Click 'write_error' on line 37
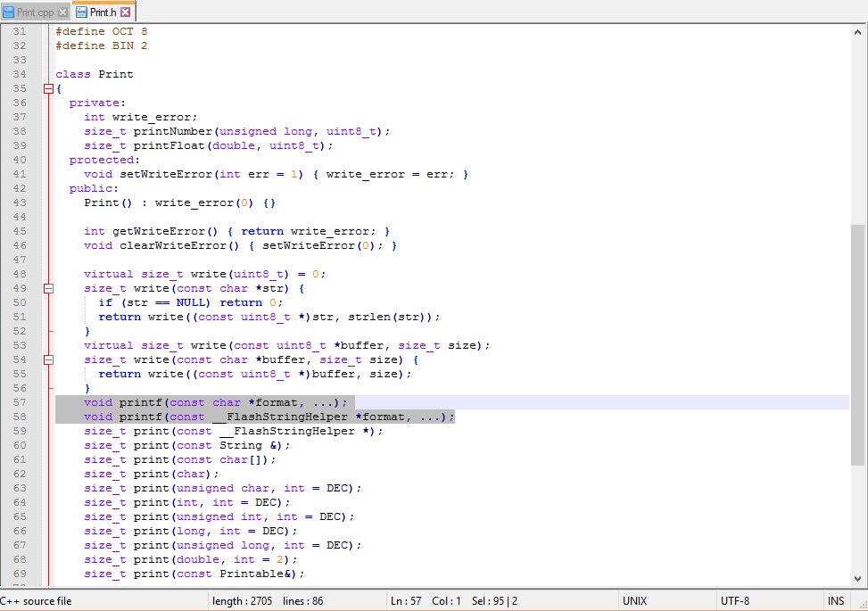The image size is (868, 611). pyautogui.click(x=152, y=118)
